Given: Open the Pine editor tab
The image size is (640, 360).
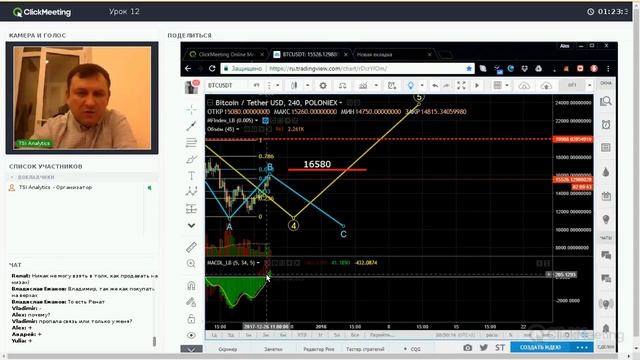Looking at the screenshot, I should (x=319, y=349).
